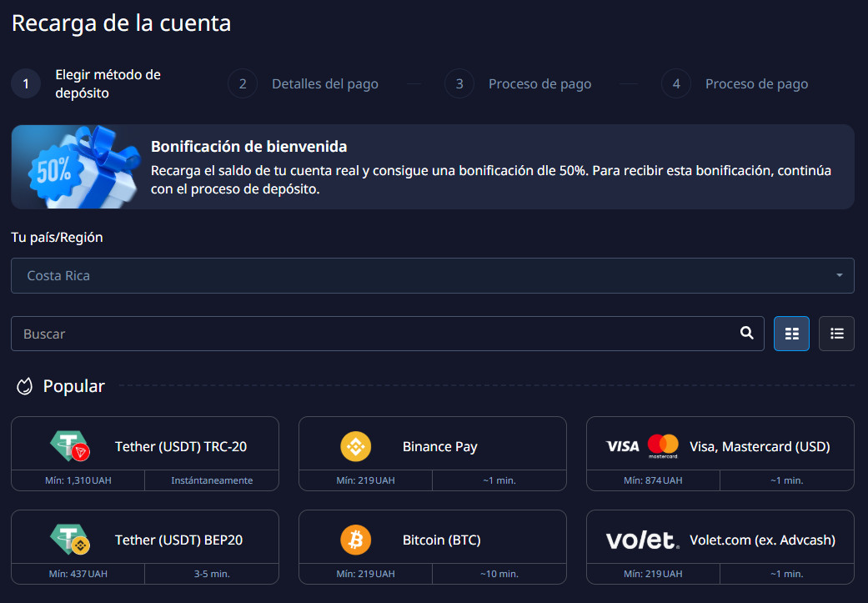Viewport: 868px width, 603px height.
Task: Go to step 2 Detalles del pago
Action: point(242,83)
